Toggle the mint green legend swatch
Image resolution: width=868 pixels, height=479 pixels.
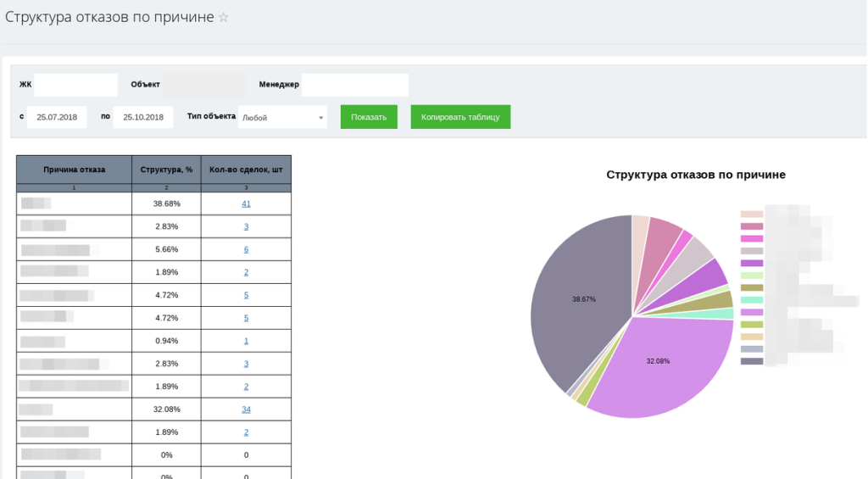(752, 300)
